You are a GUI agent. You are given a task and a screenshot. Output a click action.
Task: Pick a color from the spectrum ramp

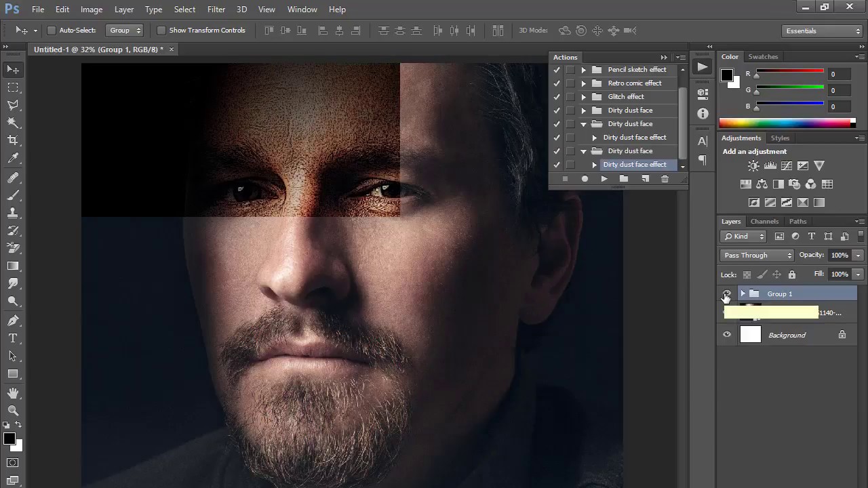click(x=787, y=123)
